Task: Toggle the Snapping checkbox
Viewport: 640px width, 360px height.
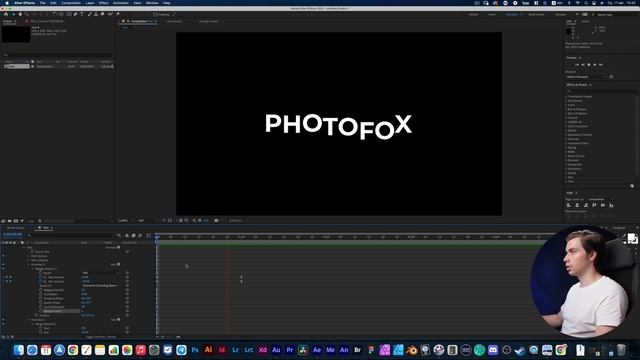Action: [x=155, y=14]
